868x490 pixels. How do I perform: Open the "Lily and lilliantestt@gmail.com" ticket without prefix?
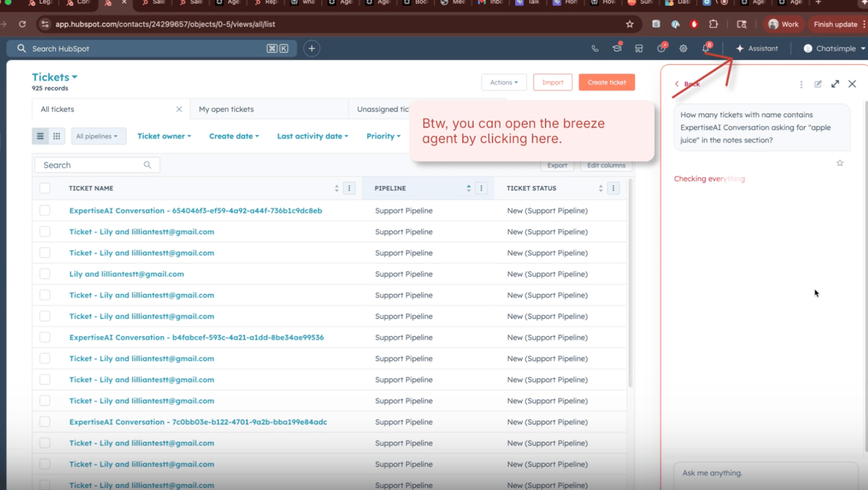(126, 274)
